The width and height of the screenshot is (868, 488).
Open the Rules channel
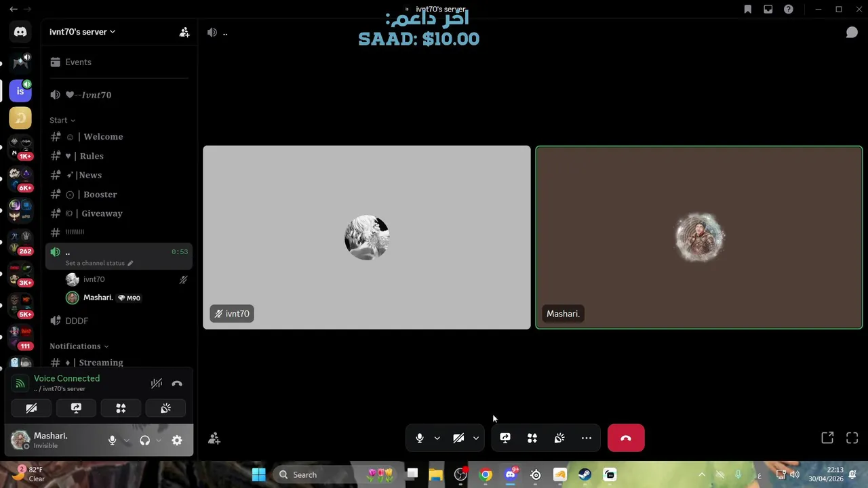(119, 156)
